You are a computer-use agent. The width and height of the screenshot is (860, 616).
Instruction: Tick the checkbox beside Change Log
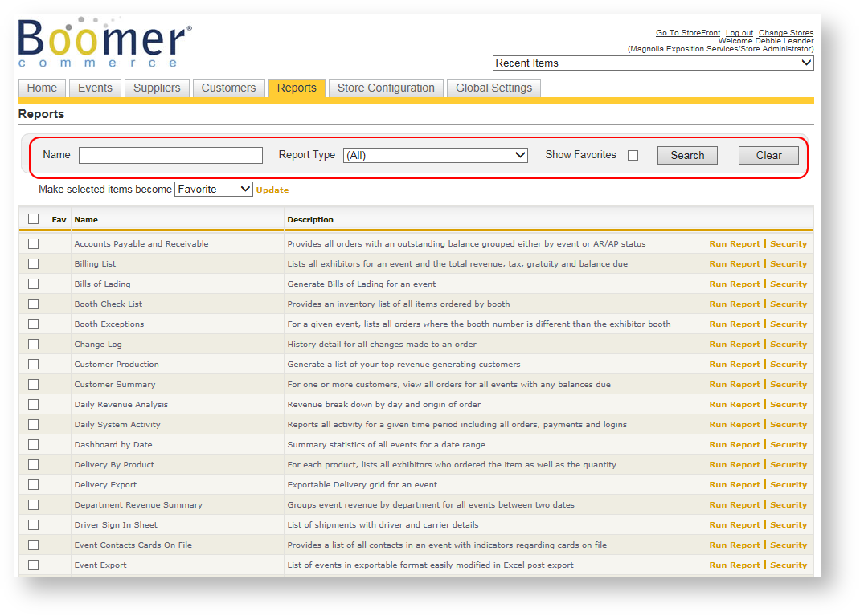tap(33, 344)
